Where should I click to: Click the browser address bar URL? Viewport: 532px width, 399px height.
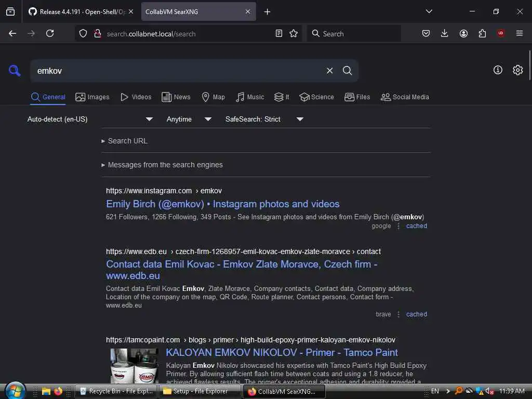coord(151,34)
